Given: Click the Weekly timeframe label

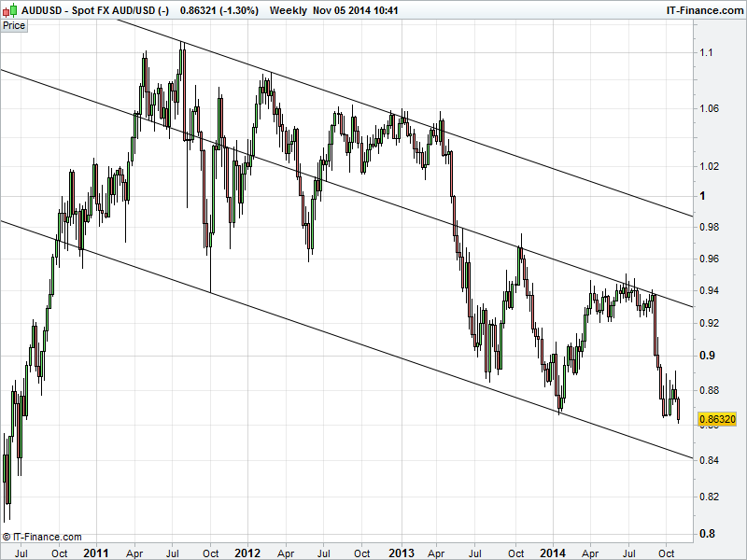Looking at the screenshot, I should point(289,10).
